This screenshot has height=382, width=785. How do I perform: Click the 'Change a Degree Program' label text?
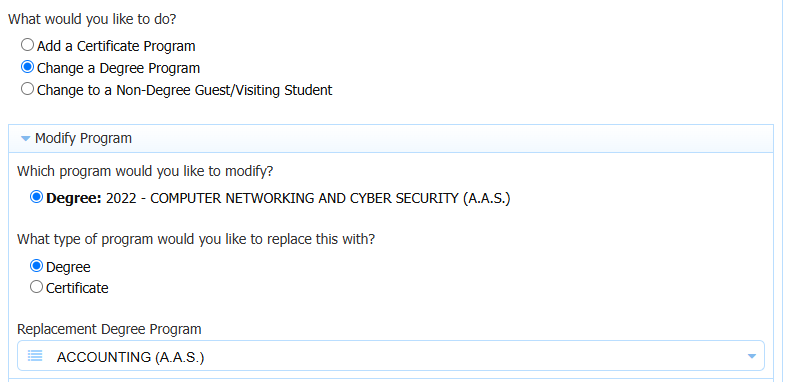click(x=119, y=68)
